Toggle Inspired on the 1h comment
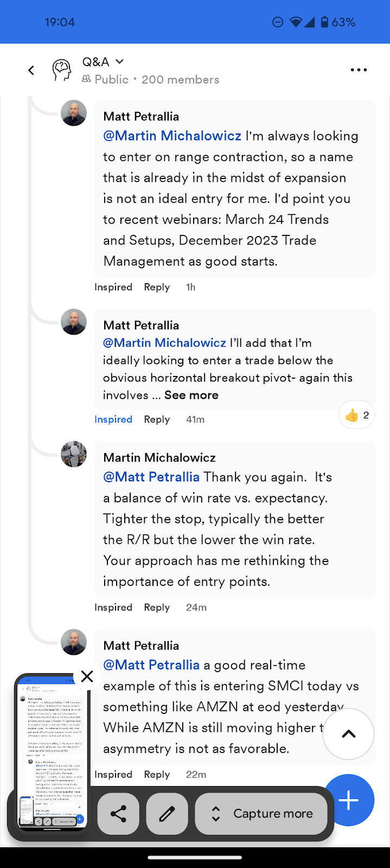Image resolution: width=390 pixels, height=868 pixels. [x=113, y=287]
